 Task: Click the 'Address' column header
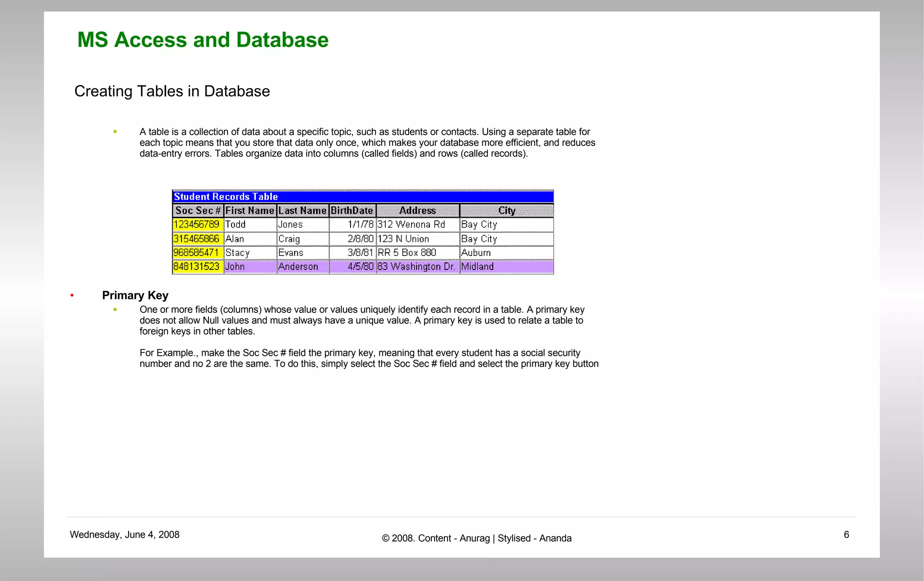click(x=417, y=211)
